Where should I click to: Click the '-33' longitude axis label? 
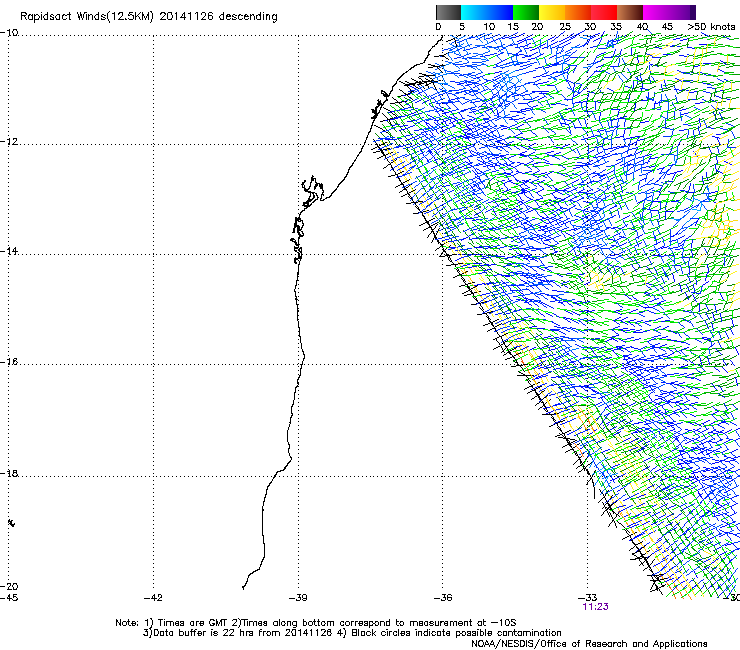coord(588,598)
